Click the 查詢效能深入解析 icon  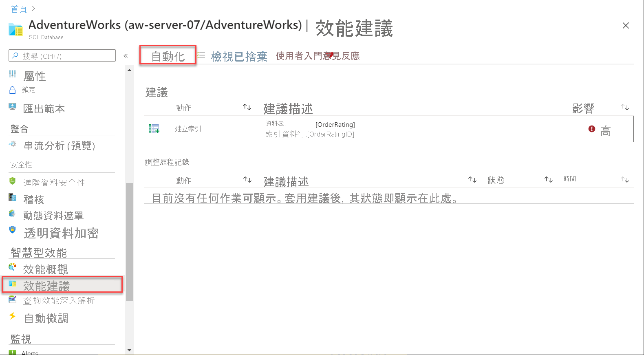click(x=13, y=300)
